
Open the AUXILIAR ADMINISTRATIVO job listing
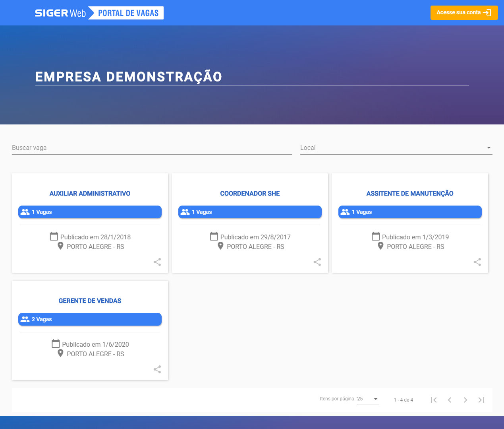90,194
